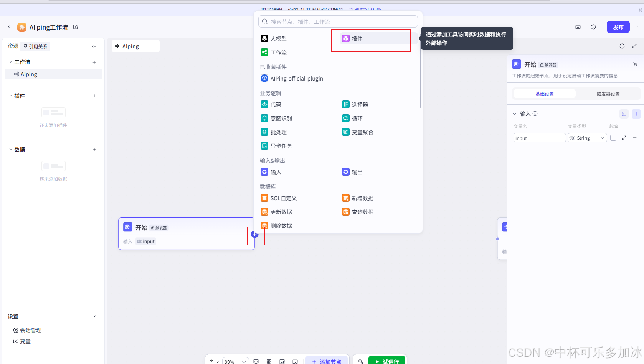This screenshot has width=644, height=364.
Task: Choose the 查询数据 node
Action: pos(358,212)
